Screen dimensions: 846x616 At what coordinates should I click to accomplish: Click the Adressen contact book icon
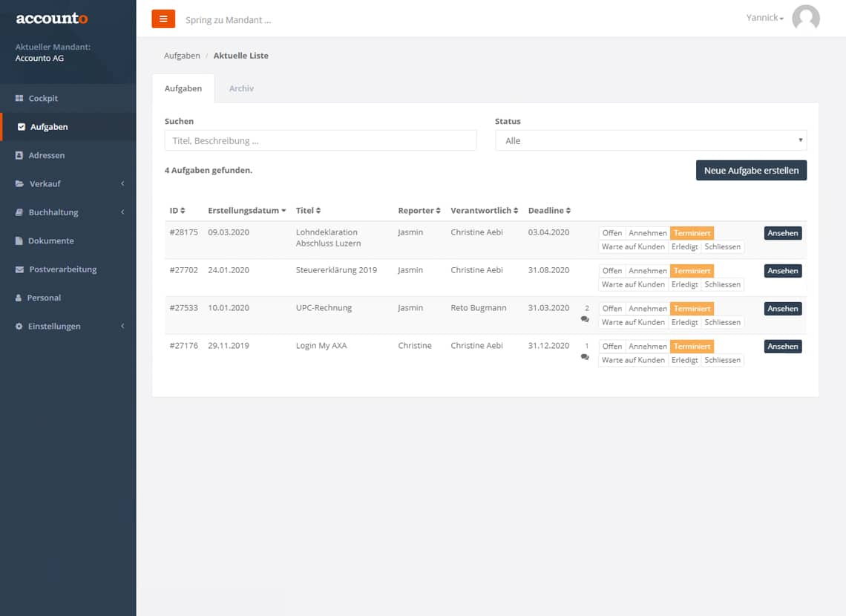click(x=19, y=155)
